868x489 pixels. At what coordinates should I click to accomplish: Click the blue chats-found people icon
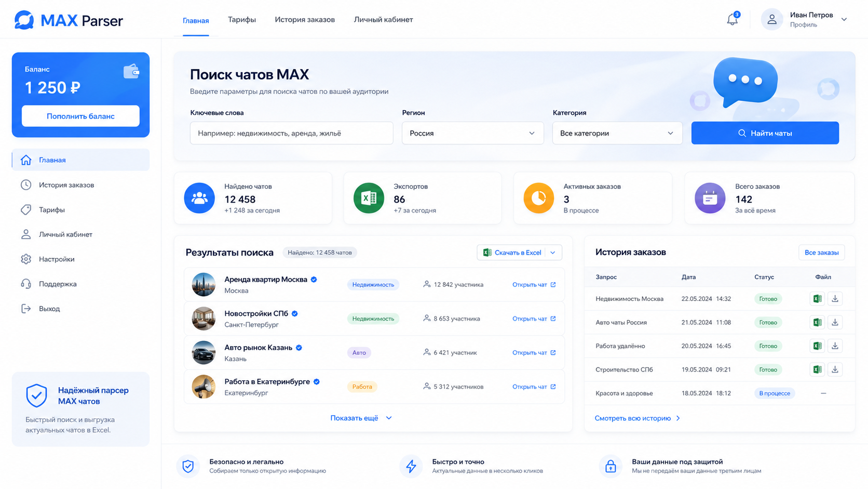coord(199,198)
